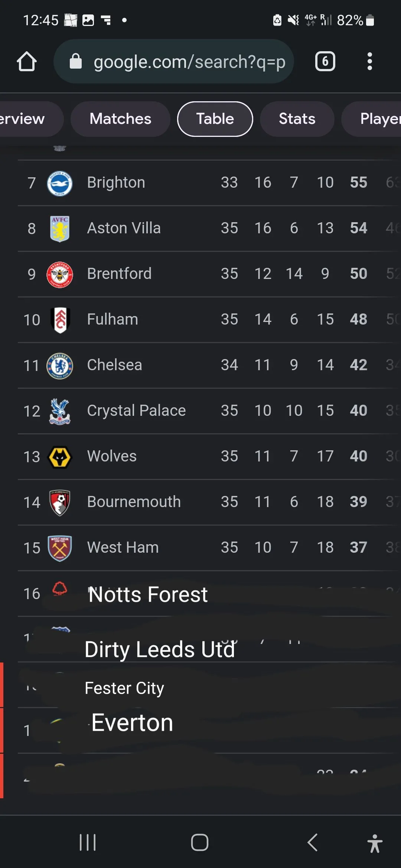401x868 pixels.
Task: Tap the accessibility shortcut icon
Action: tap(375, 843)
